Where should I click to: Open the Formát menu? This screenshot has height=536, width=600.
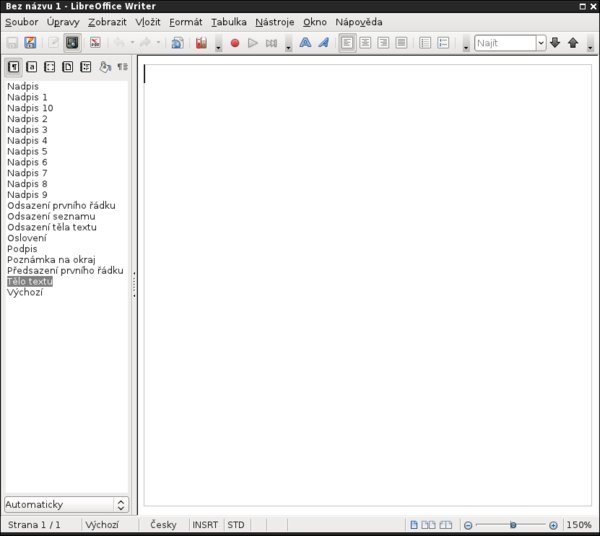pos(186,22)
